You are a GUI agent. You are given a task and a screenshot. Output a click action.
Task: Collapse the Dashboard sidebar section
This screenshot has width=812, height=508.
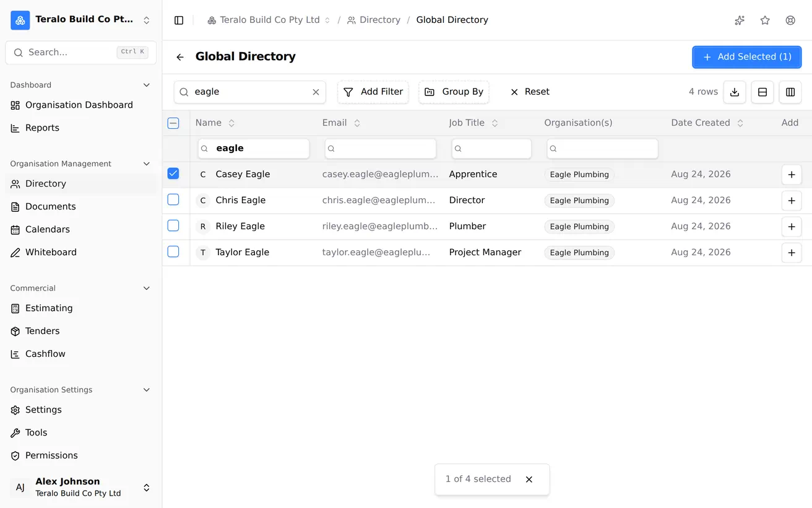click(147, 85)
